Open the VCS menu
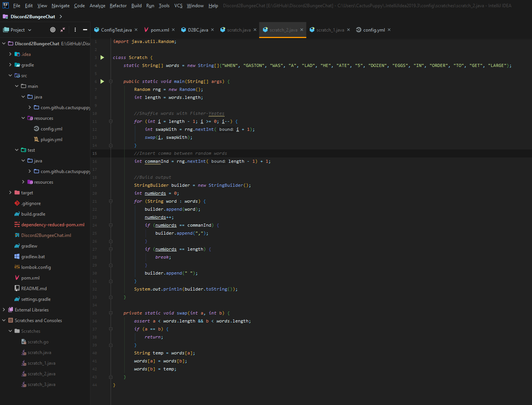 [x=178, y=6]
